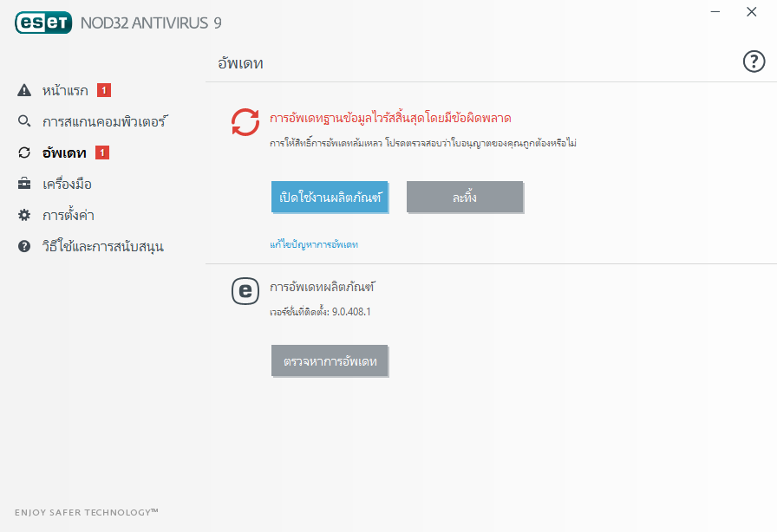Select อัพเดท in the sidebar
Viewport: 777px width, 532px height.
64,152
